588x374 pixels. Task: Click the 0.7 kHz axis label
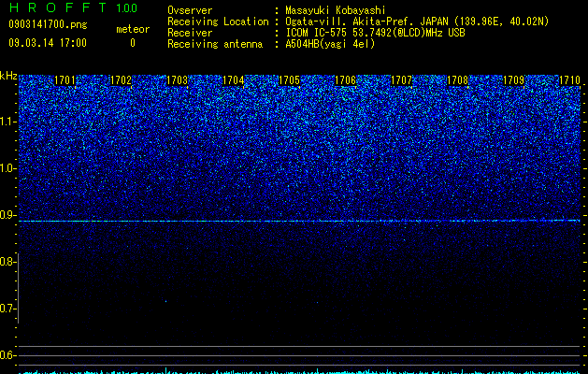point(7,309)
